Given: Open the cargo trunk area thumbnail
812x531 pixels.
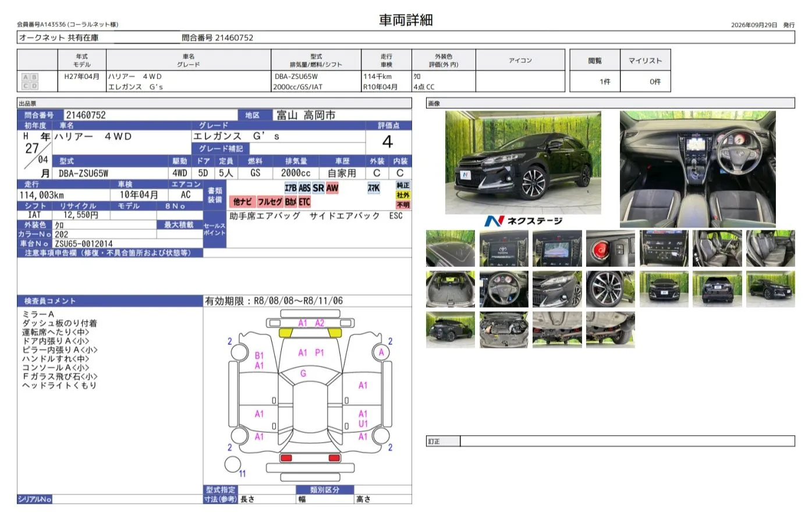Looking at the screenshot, I should [x=450, y=289].
